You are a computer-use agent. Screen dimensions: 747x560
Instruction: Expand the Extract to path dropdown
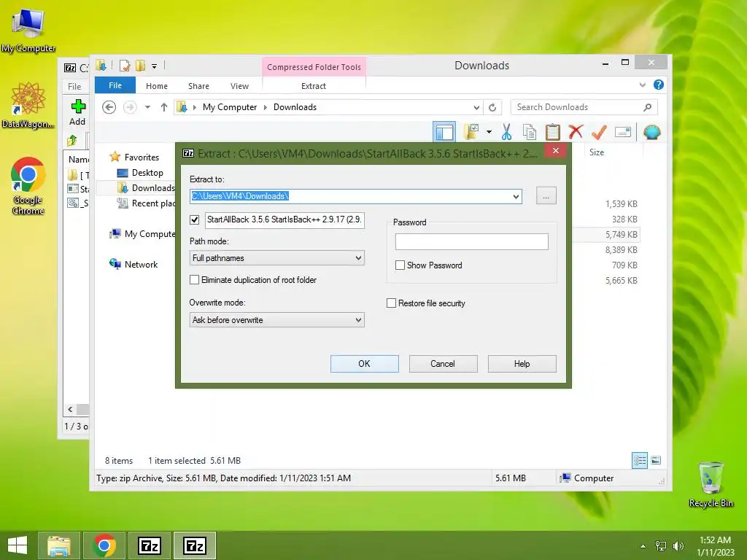pyautogui.click(x=516, y=196)
